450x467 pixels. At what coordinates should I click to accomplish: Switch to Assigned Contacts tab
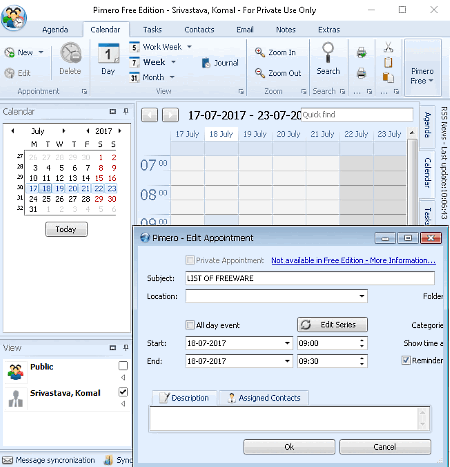click(x=264, y=398)
